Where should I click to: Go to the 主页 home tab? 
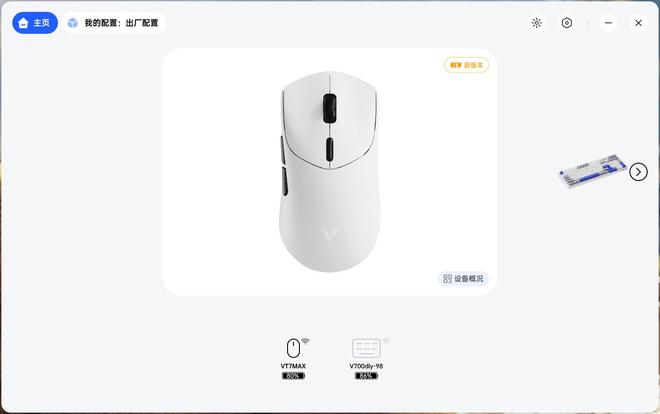click(x=35, y=23)
